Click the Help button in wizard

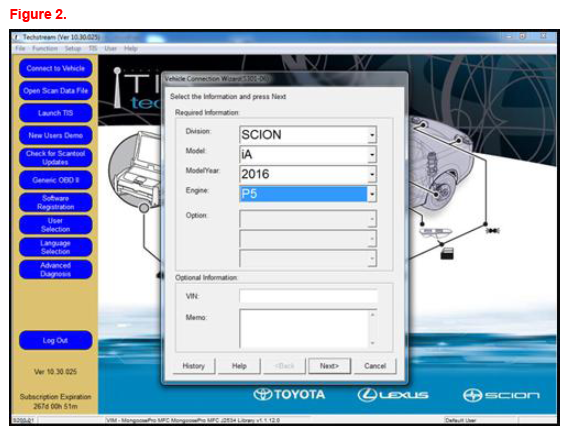tap(239, 366)
